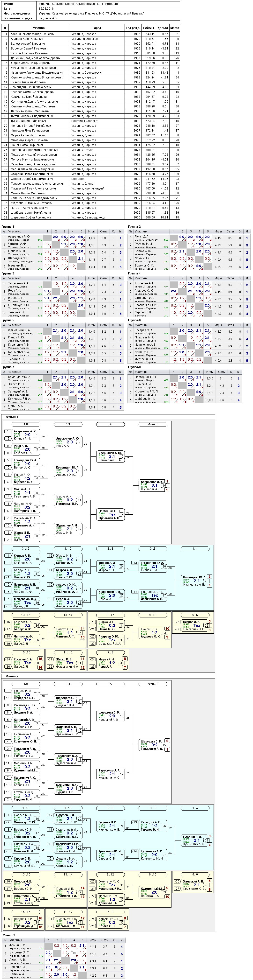
Task: Click the tournament date 15.08.2018
Action: [x=46, y=8]
